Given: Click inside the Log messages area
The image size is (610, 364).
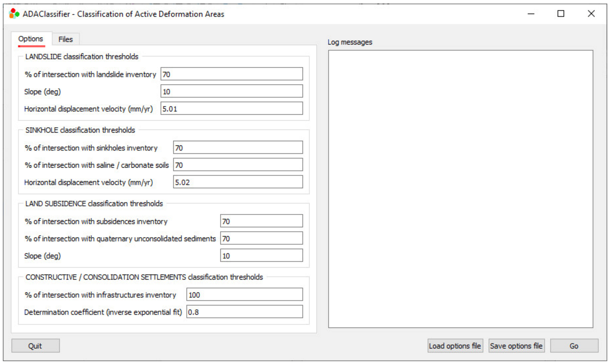Looking at the screenshot, I should [460, 189].
